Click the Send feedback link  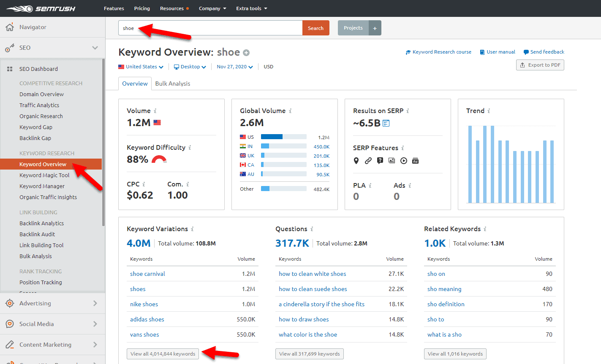[544, 52]
